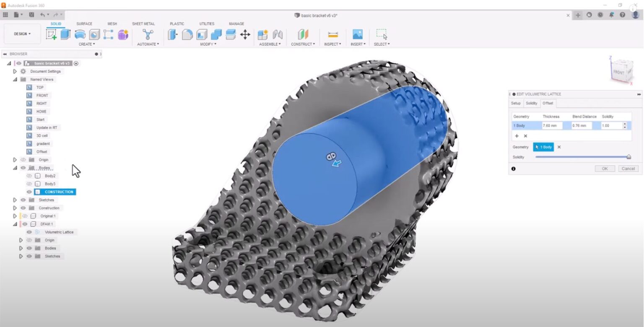The width and height of the screenshot is (644, 327).
Task: Open the SHEET METAL ribbon tab
Action: (x=143, y=24)
